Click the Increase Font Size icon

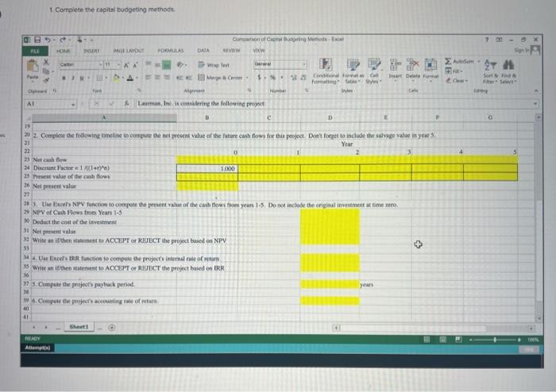(126, 66)
